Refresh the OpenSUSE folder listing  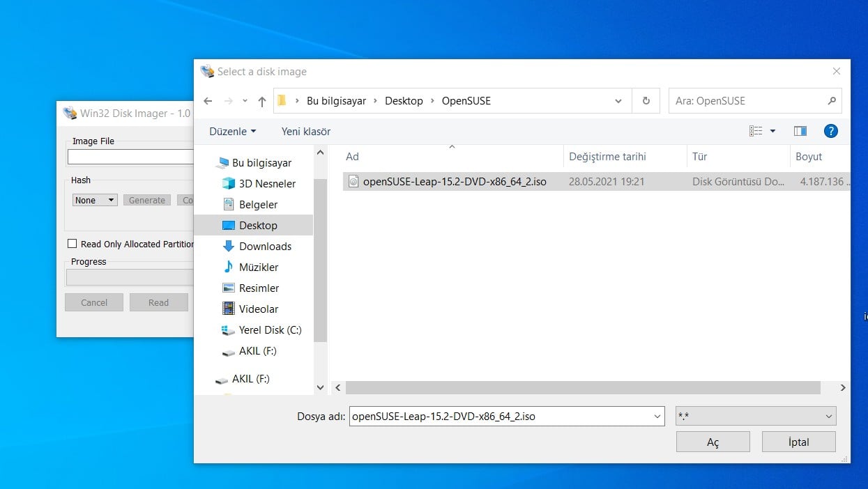[646, 101]
